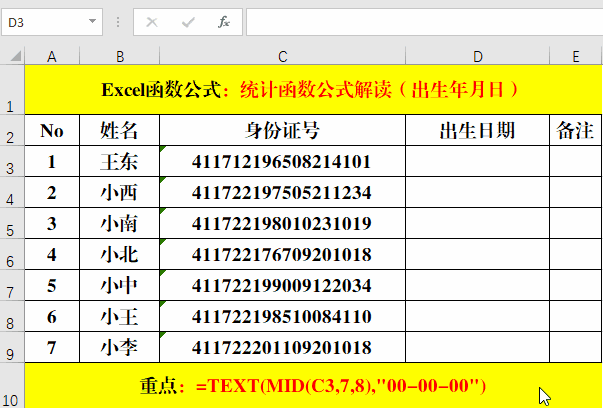Select column B header
Viewport: 603px width, 408px height.
coord(120,57)
